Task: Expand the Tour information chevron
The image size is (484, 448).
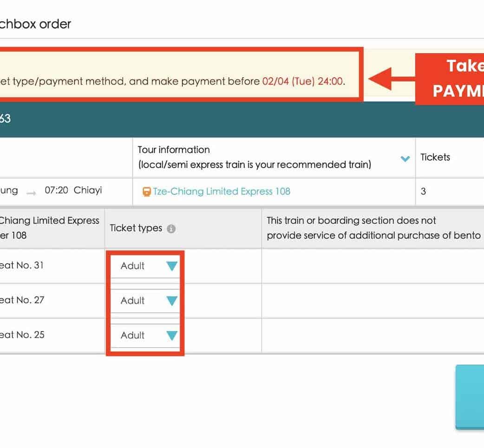Action: click(x=405, y=159)
